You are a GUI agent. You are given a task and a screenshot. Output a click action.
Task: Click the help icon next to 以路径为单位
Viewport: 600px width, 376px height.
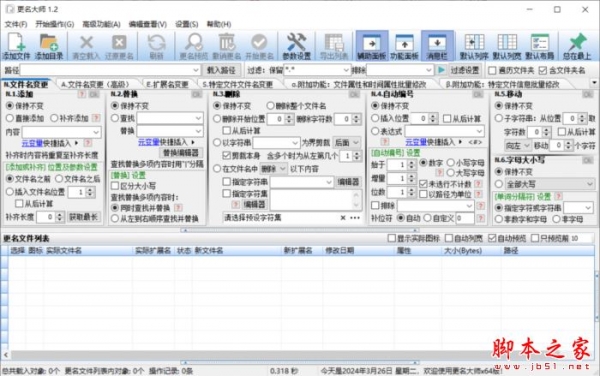pyautogui.click(x=478, y=194)
